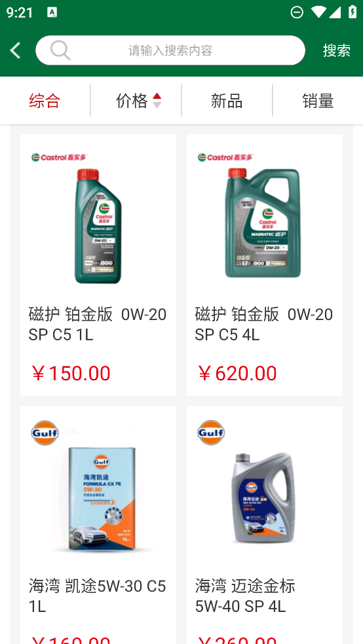Tap the battery icon in status bar

pyautogui.click(x=353, y=12)
